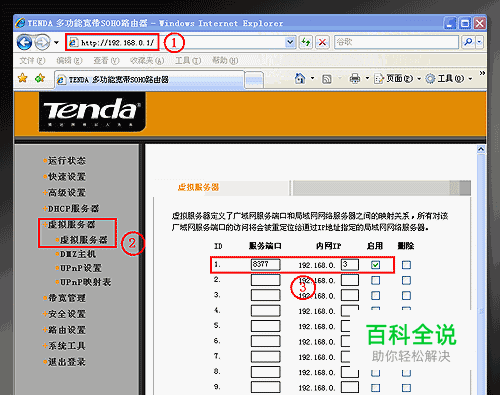The image size is (500, 395).
Task: Click the page scrollbar up arrow
Action: point(481,149)
